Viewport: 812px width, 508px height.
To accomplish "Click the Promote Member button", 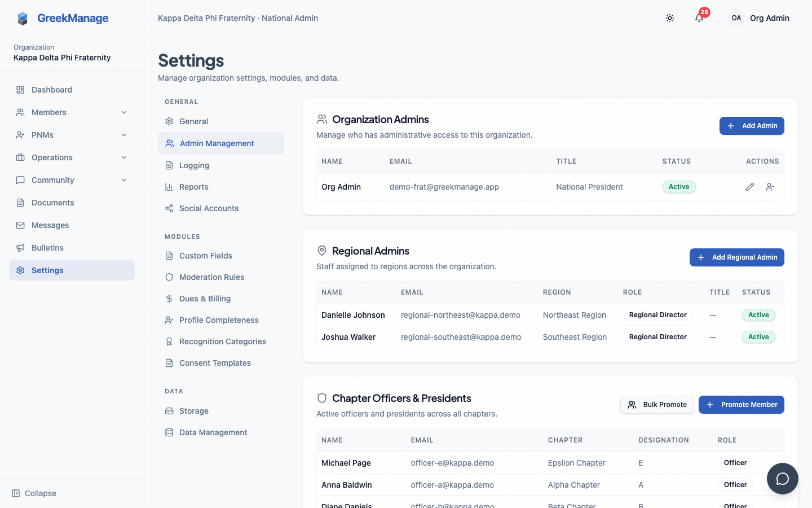I will click(742, 405).
